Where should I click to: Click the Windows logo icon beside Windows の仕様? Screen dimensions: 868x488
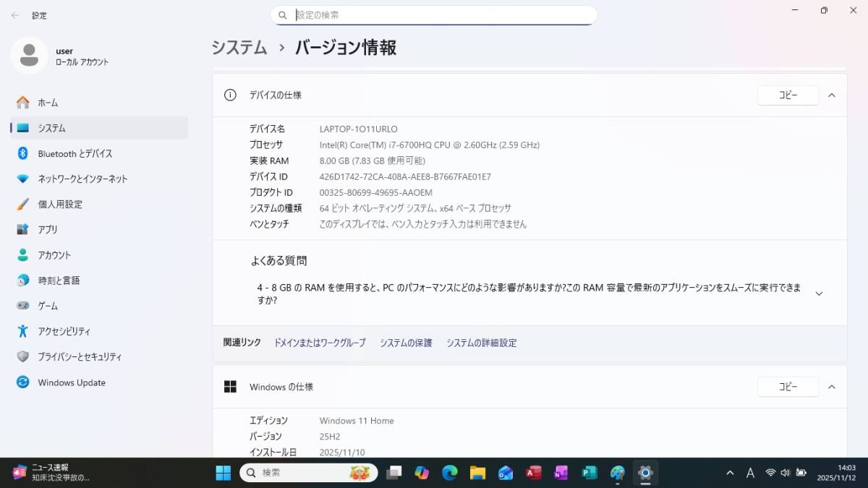click(x=230, y=387)
